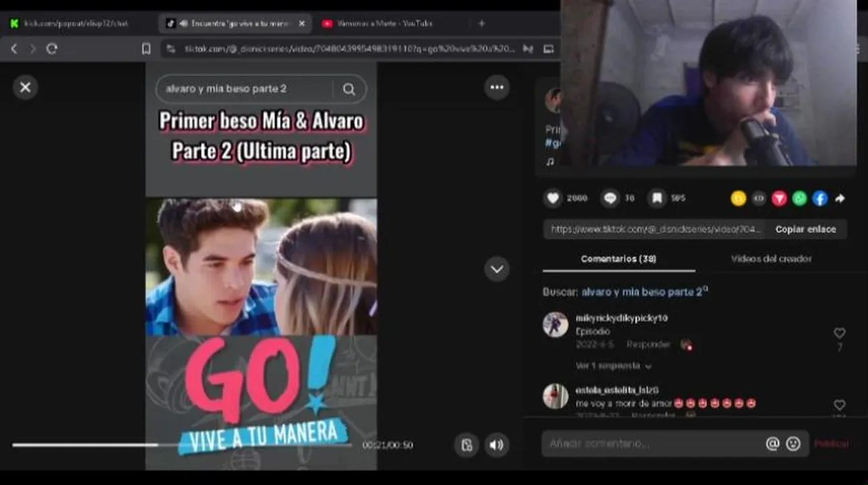The height and width of the screenshot is (485, 868).
Task: Share the video to Facebook
Action: [819, 198]
